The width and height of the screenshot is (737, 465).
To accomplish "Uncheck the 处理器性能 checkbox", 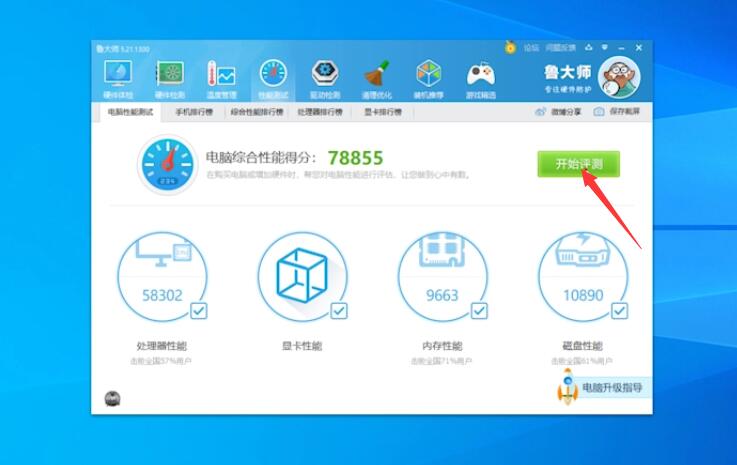I will coord(199,311).
